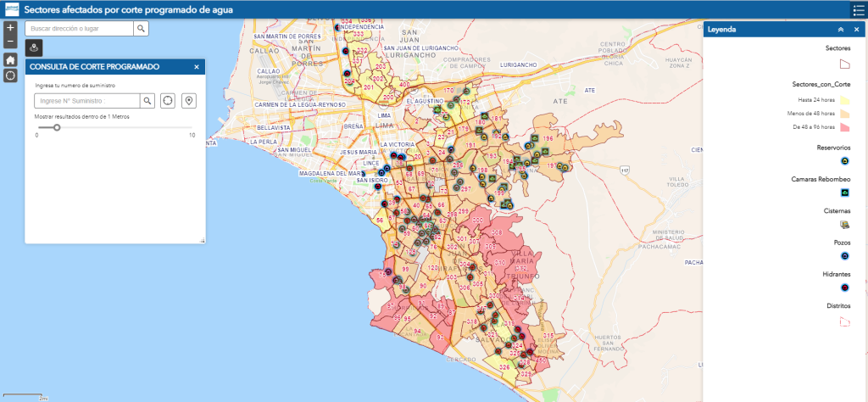Viewport: 868px width, 402px height.
Task: Click the 'Ingrese N° Suministro' input
Action: (x=86, y=101)
